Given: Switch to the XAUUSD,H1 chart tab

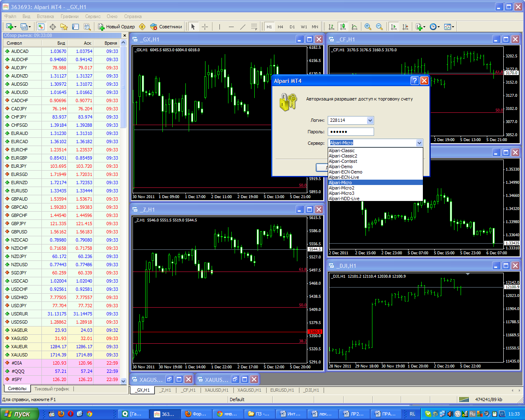Looking at the screenshot, I should (216, 390).
